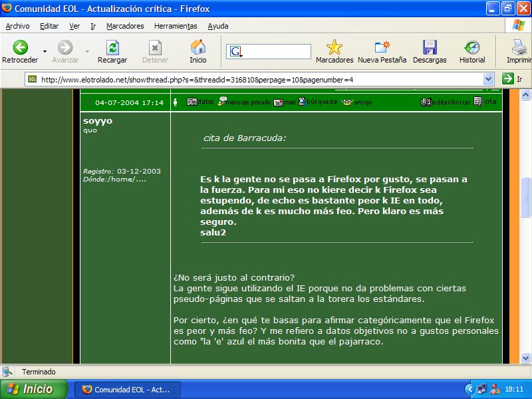Open the Descargas downloads manager
Screen dimensions: 532x399
(430, 52)
